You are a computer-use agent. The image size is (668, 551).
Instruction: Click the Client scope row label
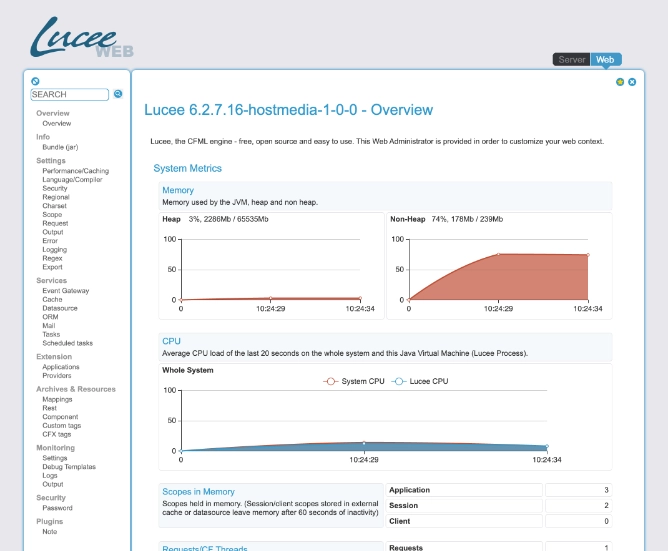point(400,521)
